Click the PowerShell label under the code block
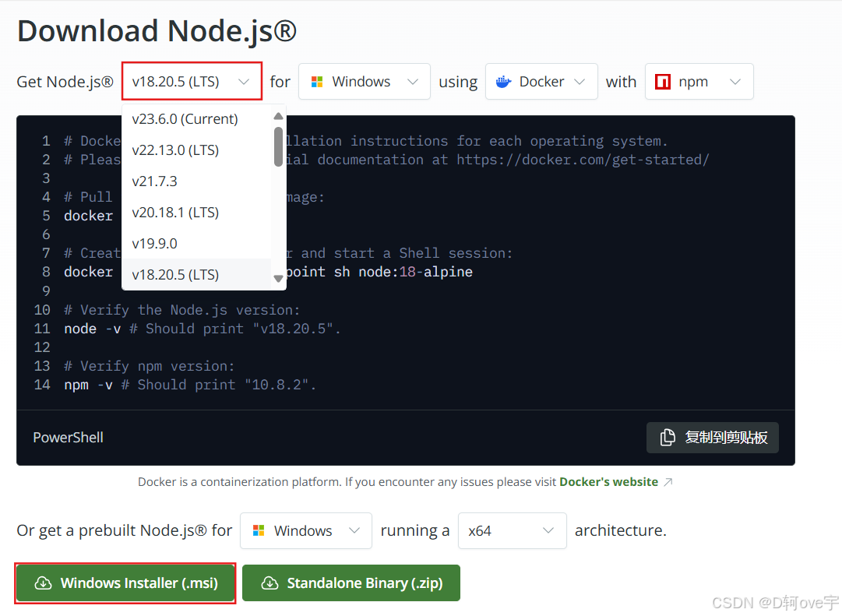The width and height of the screenshot is (842, 616). (x=69, y=437)
